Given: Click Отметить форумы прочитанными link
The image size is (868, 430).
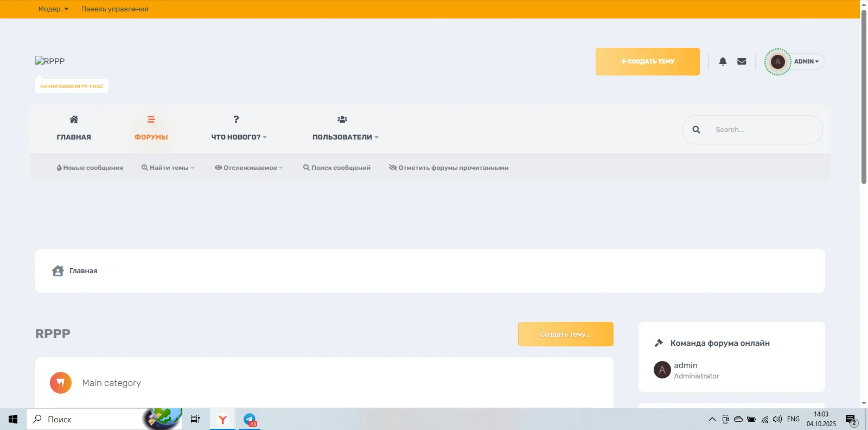Looking at the screenshot, I should [x=449, y=168].
